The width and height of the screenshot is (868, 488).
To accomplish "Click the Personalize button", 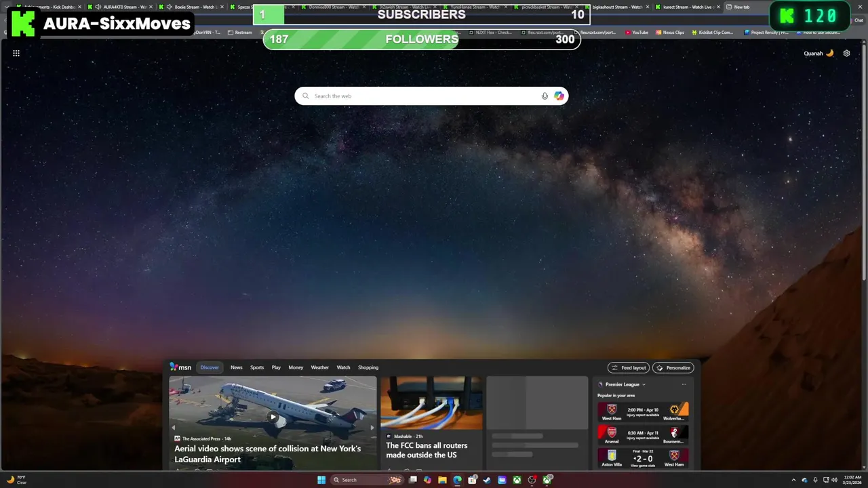I will [673, 368].
